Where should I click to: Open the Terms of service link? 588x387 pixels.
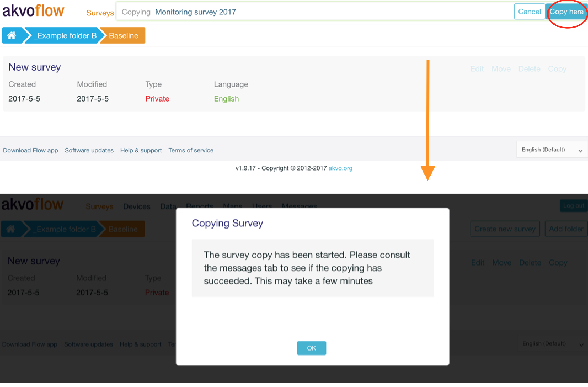pyautogui.click(x=191, y=150)
